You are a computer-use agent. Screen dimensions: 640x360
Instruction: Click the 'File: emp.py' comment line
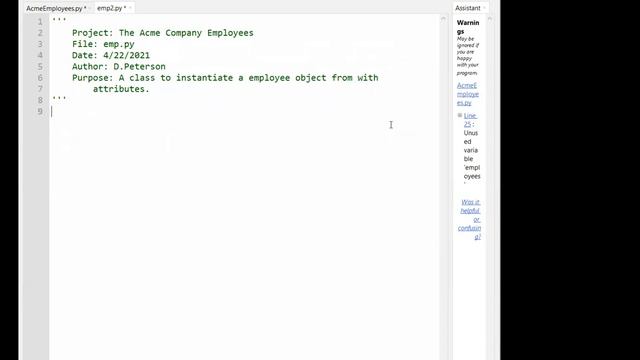pos(103,44)
